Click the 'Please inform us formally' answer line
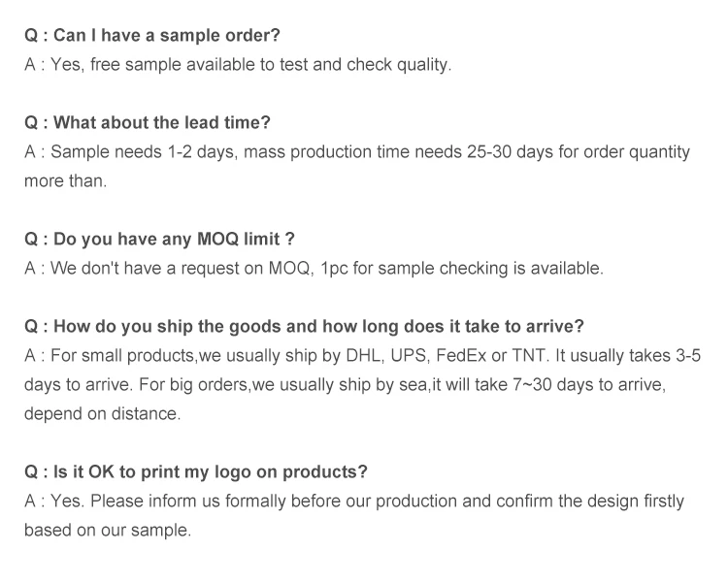This screenshot has width=728, height=583. 354,502
